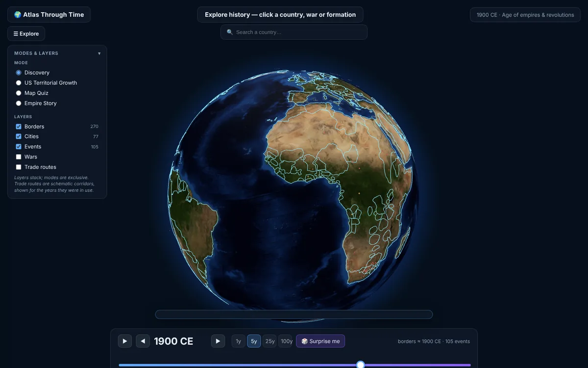Viewport: 588px width, 368px height.
Task: Click the Atlas Through Time logo
Action: [49, 15]
